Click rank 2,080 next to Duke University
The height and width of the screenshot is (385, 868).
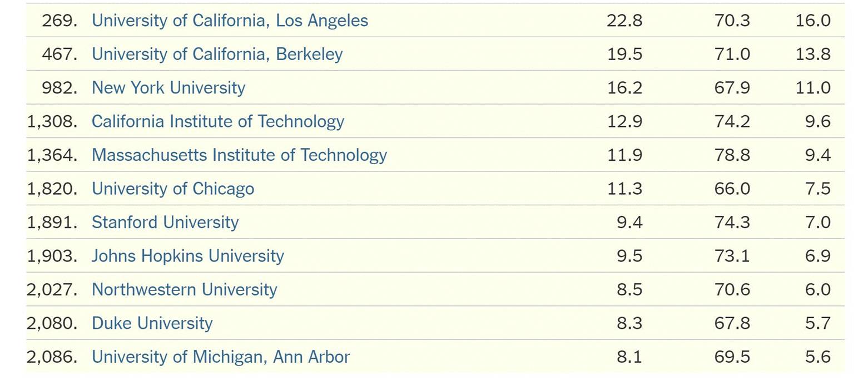pos(52,323)
